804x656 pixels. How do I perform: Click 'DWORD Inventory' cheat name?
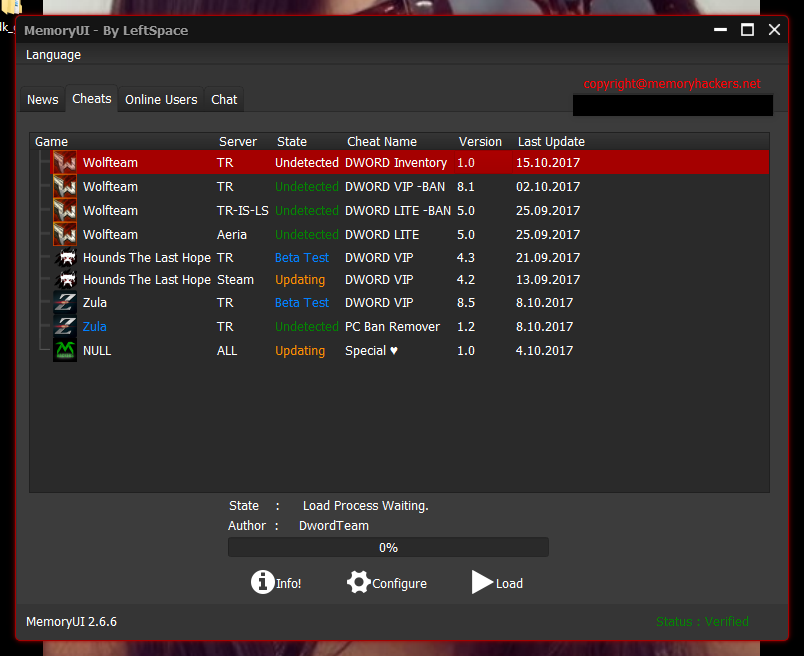pyautogui.click(x=396, y=163)
